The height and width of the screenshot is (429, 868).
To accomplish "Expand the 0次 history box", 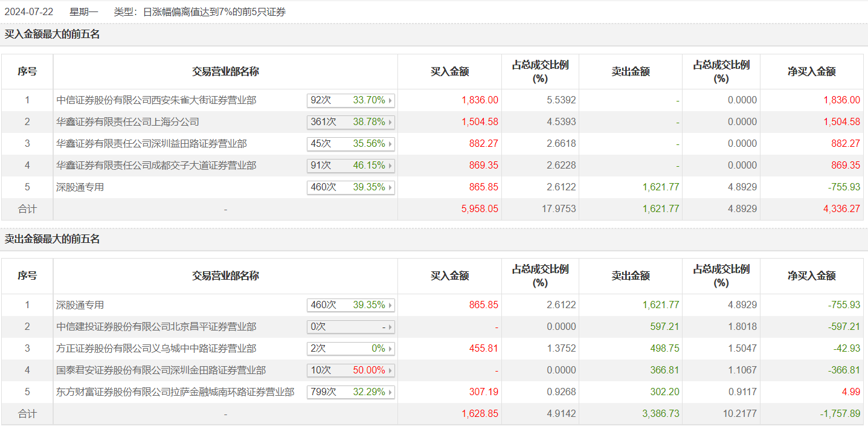I will pyautogui.click(x=351, y=327).
